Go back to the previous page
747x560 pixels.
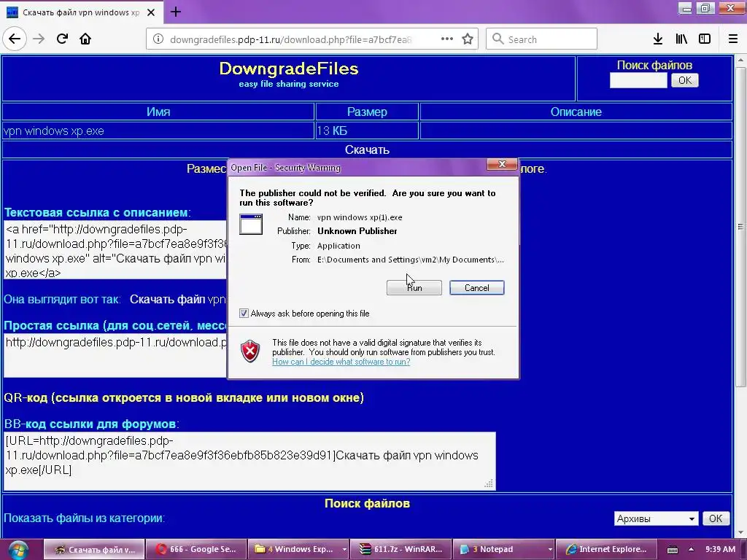coord(15,39)
